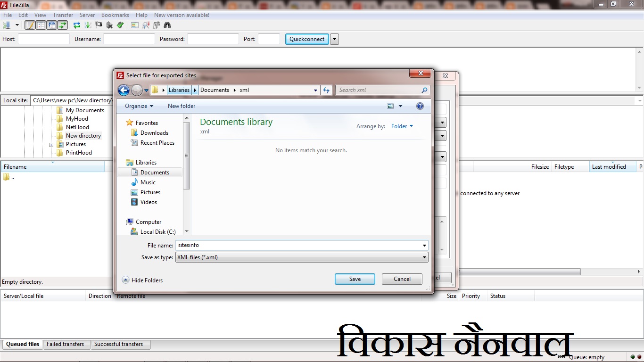644x362 pixels.
Task: Expand the Pictures folder in local tree
Action: (51, 145)
